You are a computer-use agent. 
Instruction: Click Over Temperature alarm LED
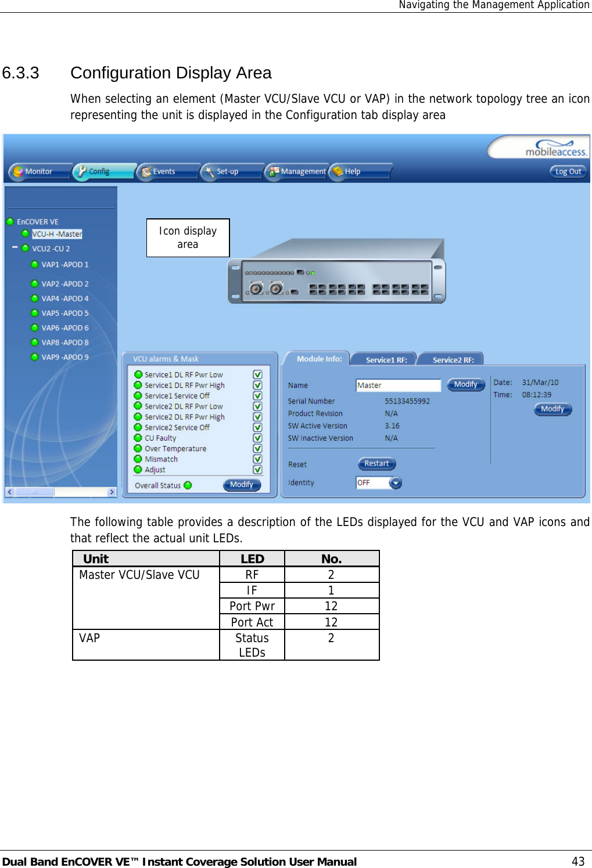138,448
